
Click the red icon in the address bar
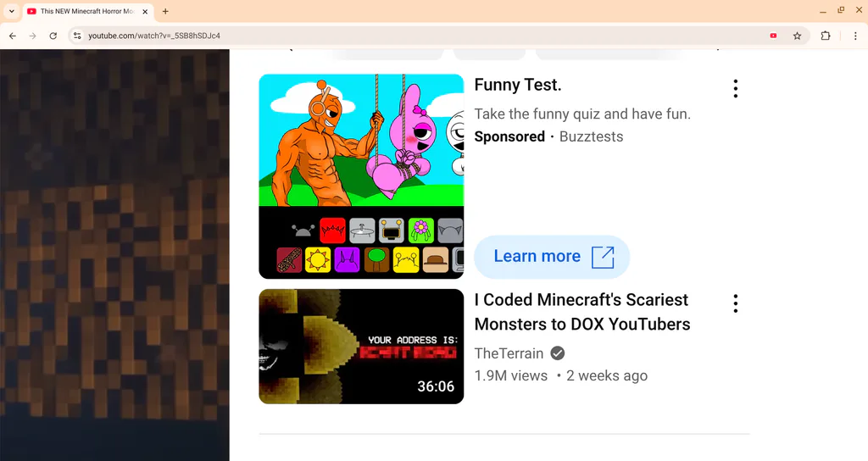pos(773,36)
